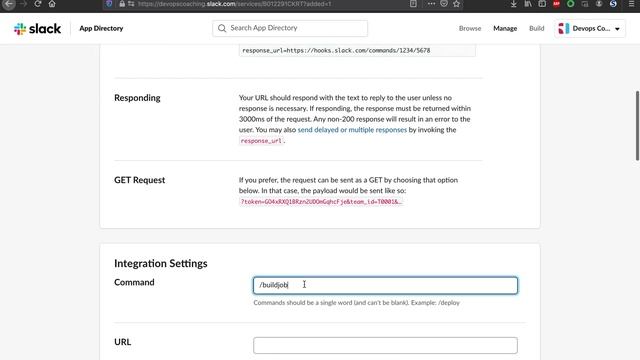Open the Build menu item

(x=536, y=29)
